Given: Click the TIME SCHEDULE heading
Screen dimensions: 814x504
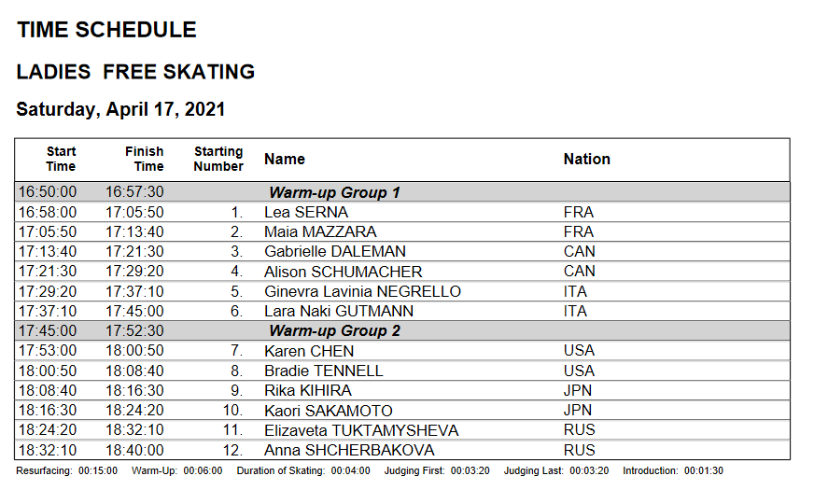Looking at the screenshot, I should (106, 30).
